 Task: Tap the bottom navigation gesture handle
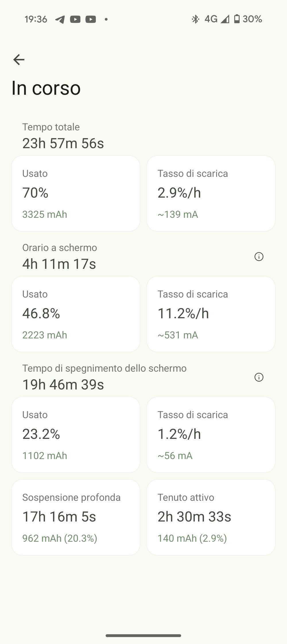(x=143, y=635)
